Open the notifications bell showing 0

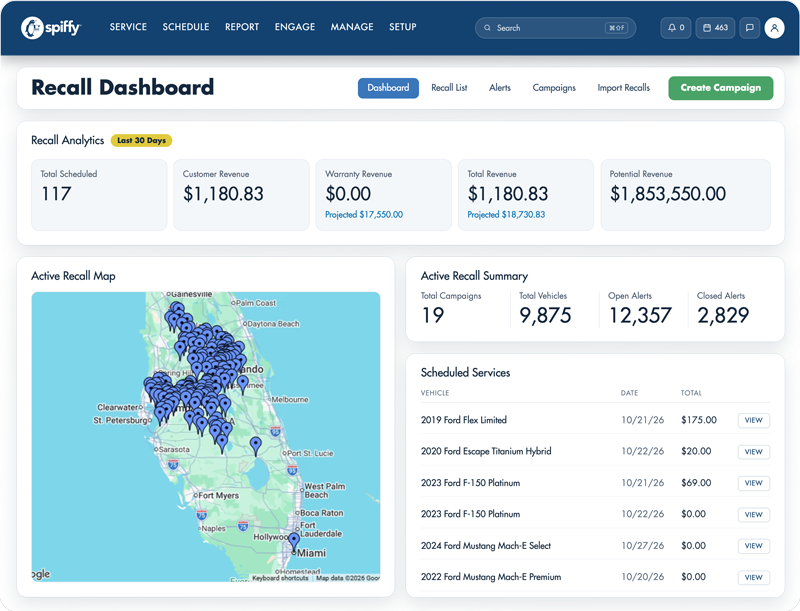pyautogui.click(x=676, y=28)
